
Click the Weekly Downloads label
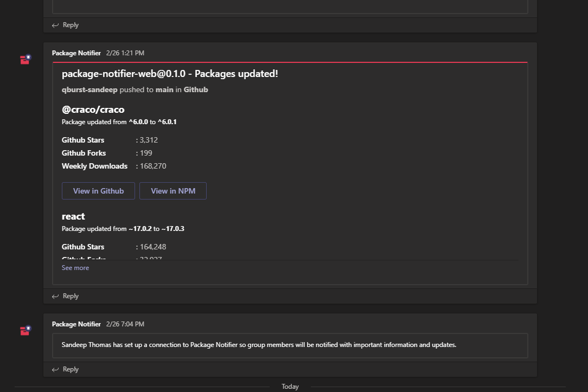tap(94, 166)
